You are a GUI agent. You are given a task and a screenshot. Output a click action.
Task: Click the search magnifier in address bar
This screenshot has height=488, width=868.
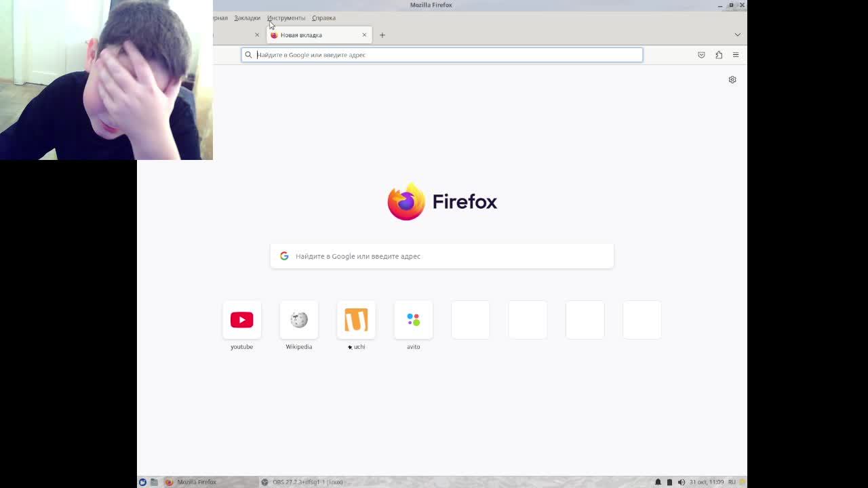tap(248, 55)
